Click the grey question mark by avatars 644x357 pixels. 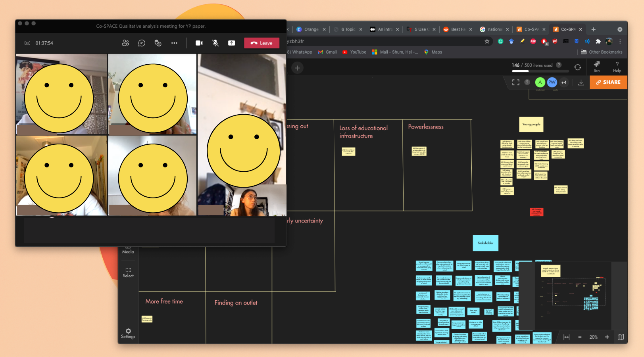click(x=527, y=82)
